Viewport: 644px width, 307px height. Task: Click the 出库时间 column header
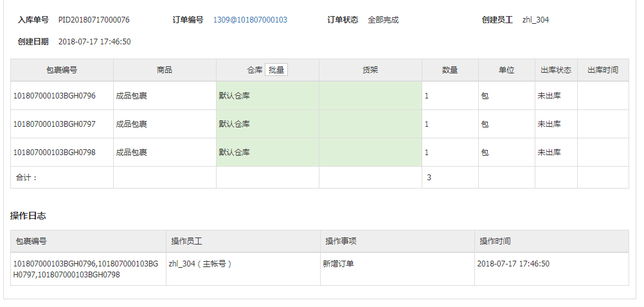click(603, 70)
